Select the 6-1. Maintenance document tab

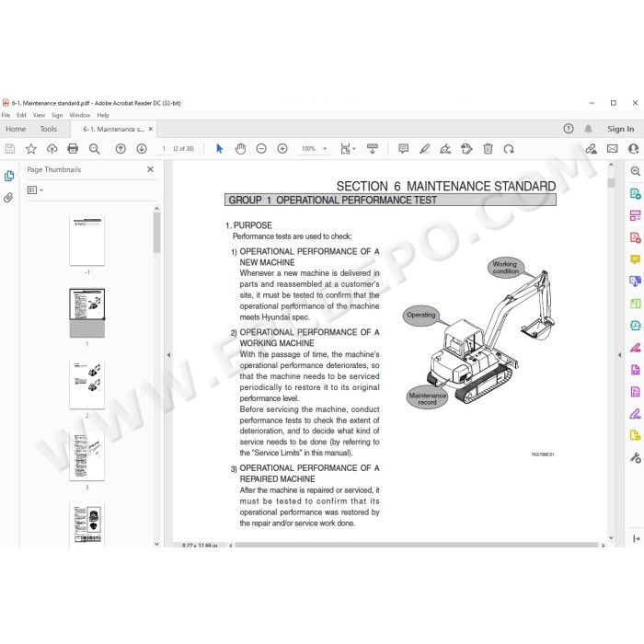pos(113,129)
